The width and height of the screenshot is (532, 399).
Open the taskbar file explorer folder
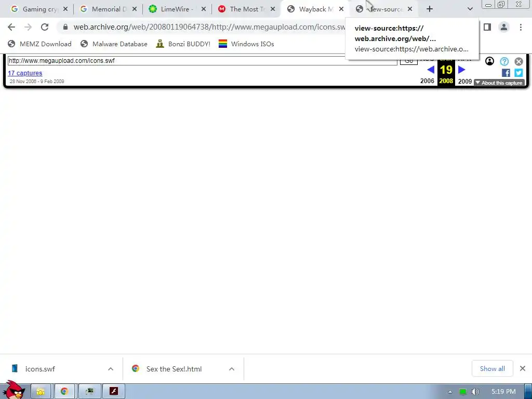click(x=41, y=392)
